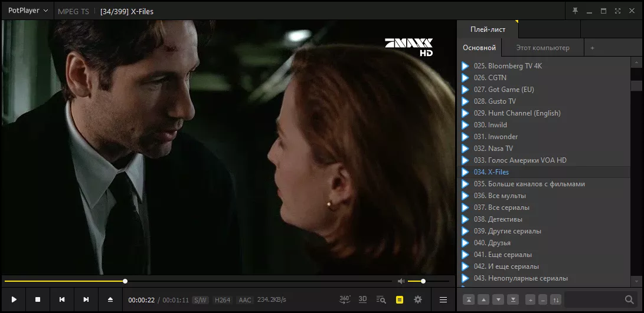Click the video frame to toggle playback

(x=228, y=148)
